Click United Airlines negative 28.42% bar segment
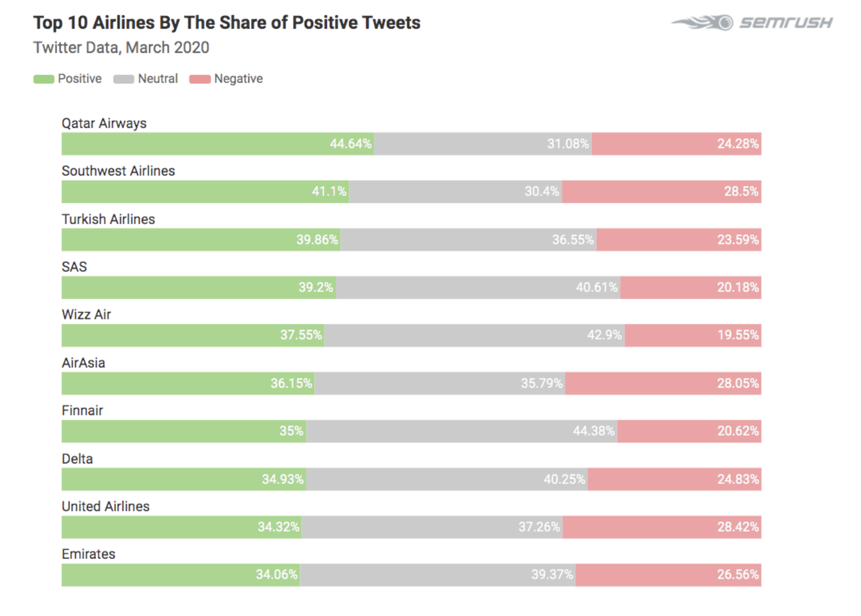 click(662, 527)
